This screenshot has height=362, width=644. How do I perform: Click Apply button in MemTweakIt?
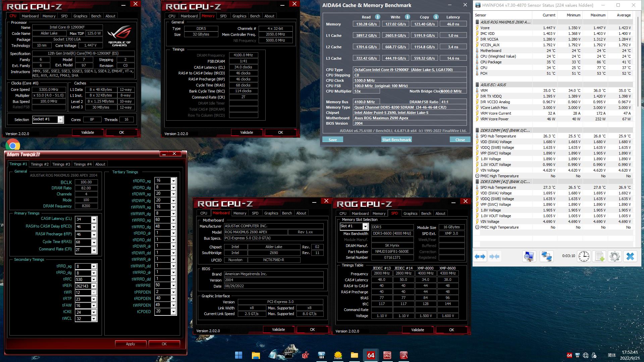tap(130, 344)
